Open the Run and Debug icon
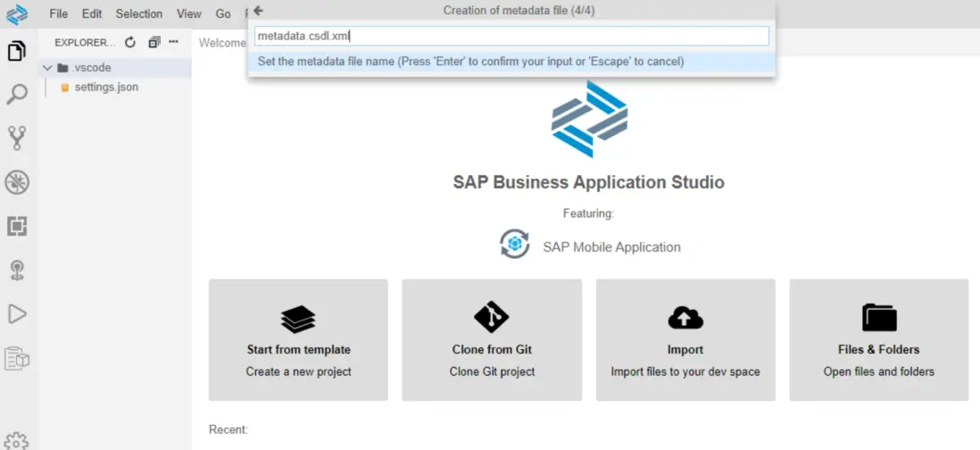The width and height of the screenshot is (980, 450). [17, 182]
